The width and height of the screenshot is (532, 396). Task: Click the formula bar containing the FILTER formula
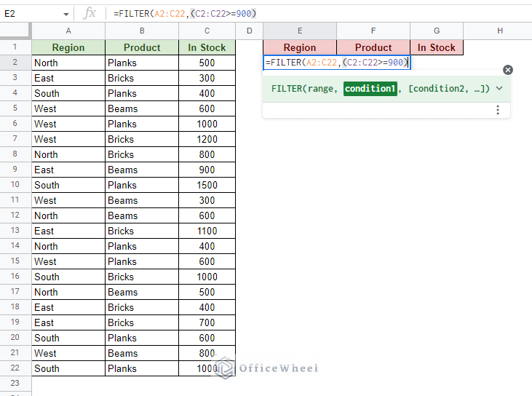pos(319,14)
